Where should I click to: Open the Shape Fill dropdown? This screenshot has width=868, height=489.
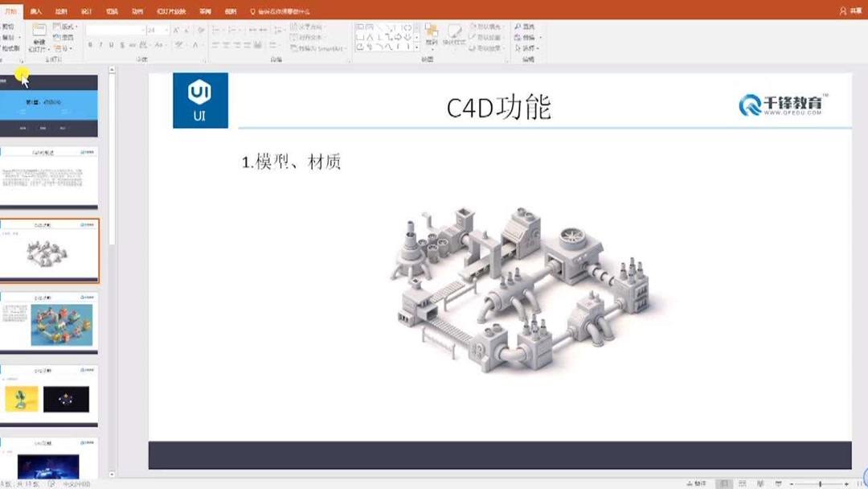pos(485,27)
